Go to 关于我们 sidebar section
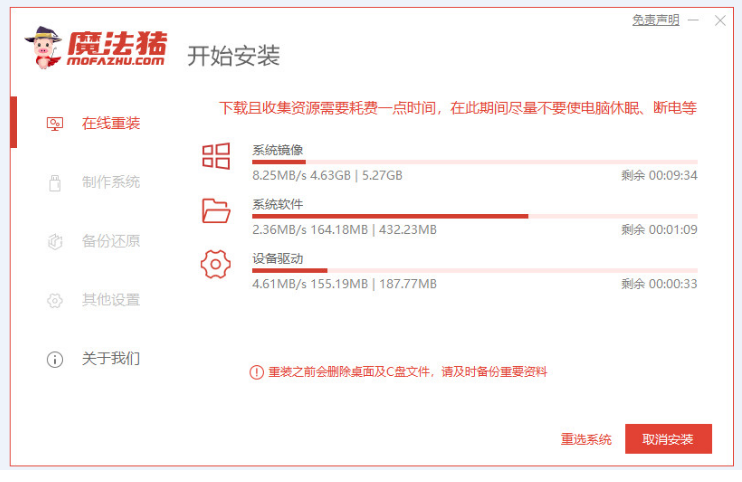 pyautogui.click(x=110, y=359)
